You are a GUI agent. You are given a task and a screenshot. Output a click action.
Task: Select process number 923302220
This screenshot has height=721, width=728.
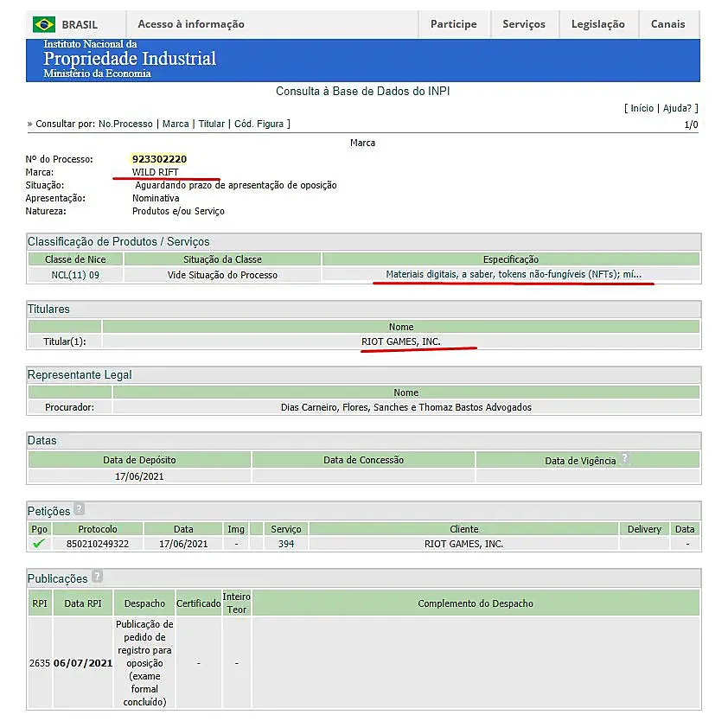pyautogui.click(x=159, y=159)
